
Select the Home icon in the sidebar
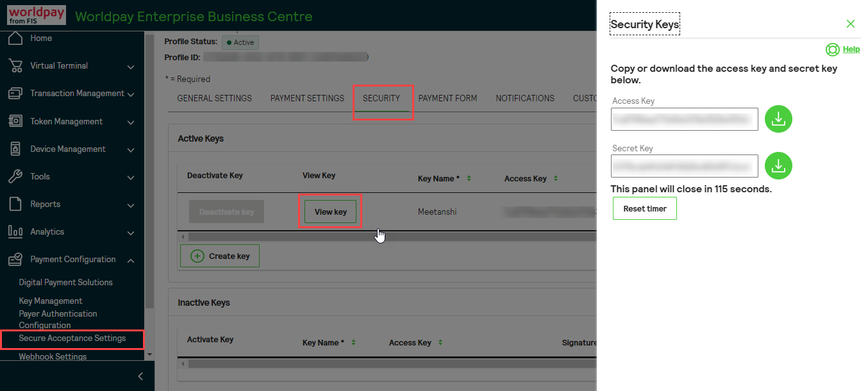[x=14, y=38]
